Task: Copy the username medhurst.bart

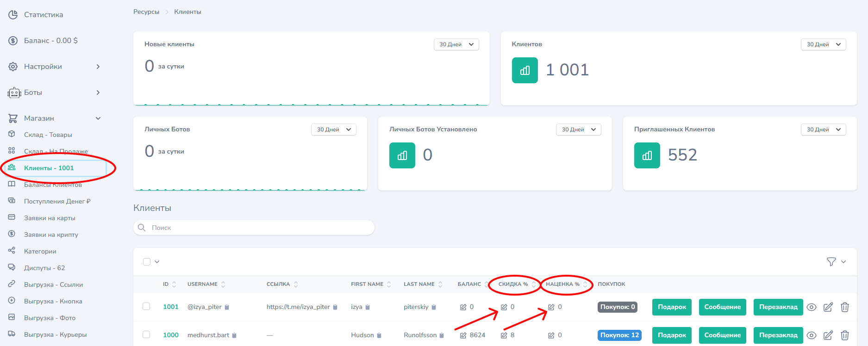Action: pyautogui.click(x=234, y=335)
